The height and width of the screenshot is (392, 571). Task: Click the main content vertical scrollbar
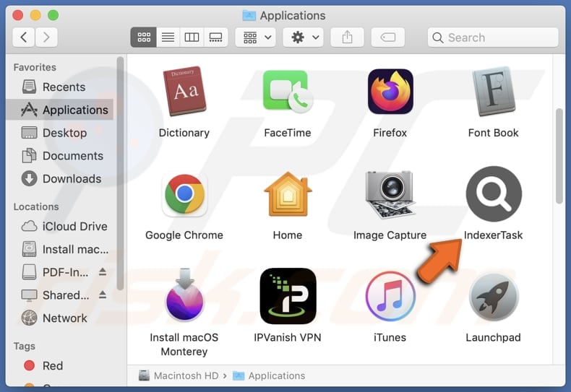coord(559,157)
